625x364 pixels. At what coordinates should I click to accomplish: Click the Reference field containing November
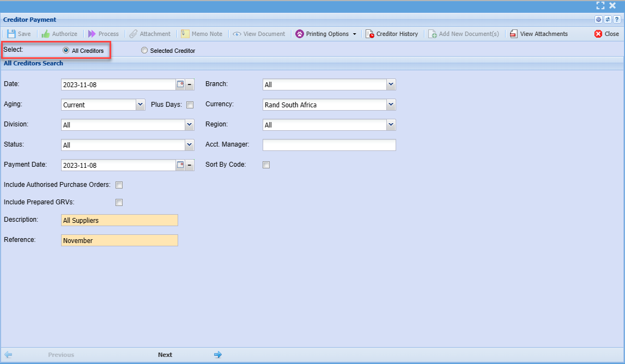pos(119,240)
